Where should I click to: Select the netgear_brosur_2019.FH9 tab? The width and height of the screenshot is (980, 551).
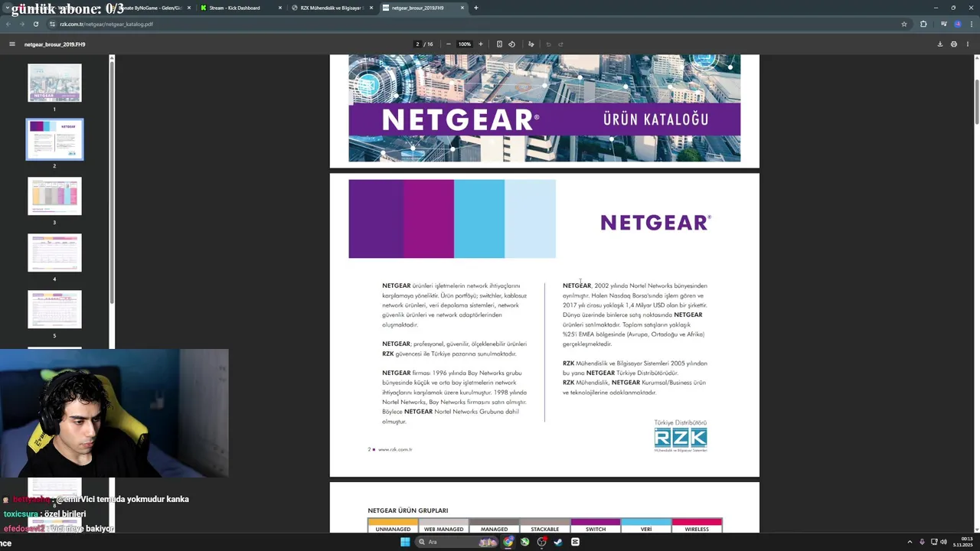[x=422, y=8]
